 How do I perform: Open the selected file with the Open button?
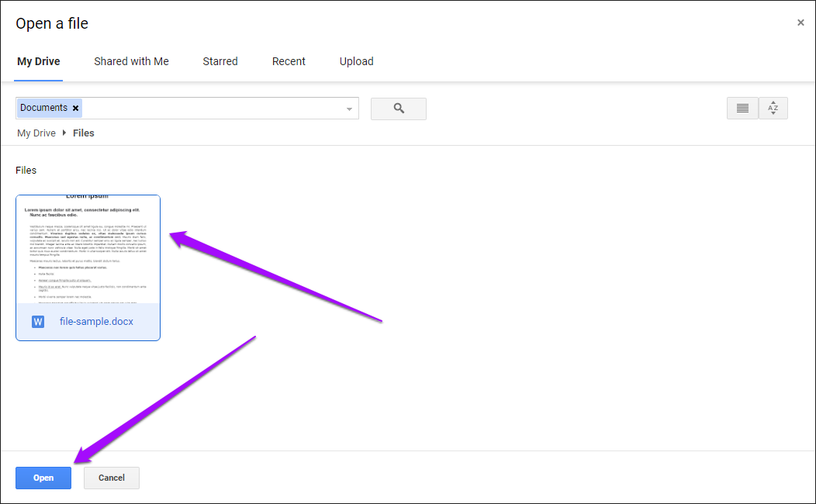click(43, 478)
